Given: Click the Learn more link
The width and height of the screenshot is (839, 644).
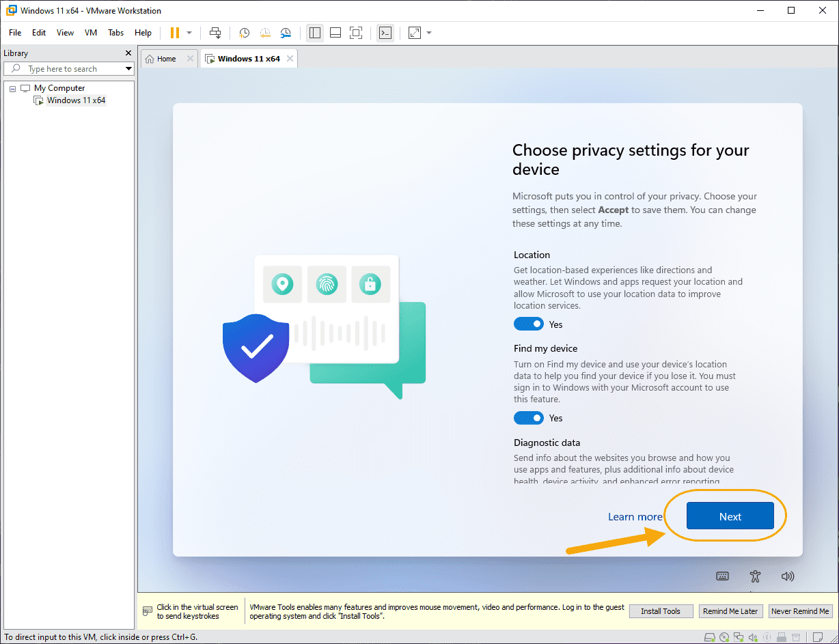Looking at the screenshot, I should pyautogui.click(x=635, y=517).
